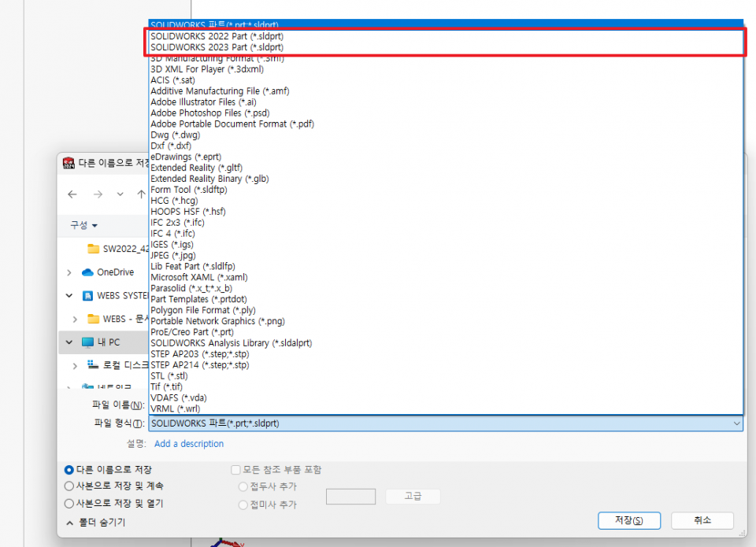The height and width of the screenshot is (547, 756).
Task: Select 접미사 추가 radio button
Action: click(x=243, y=505)
